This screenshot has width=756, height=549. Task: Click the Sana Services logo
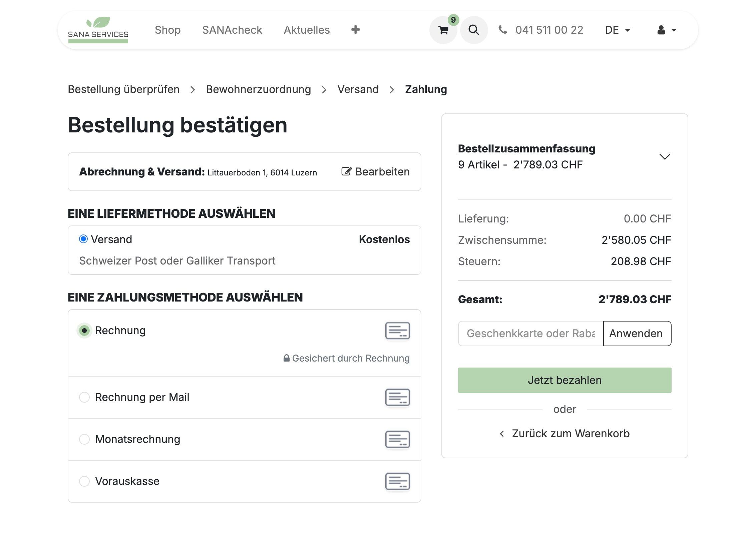[x=98, y=30]
